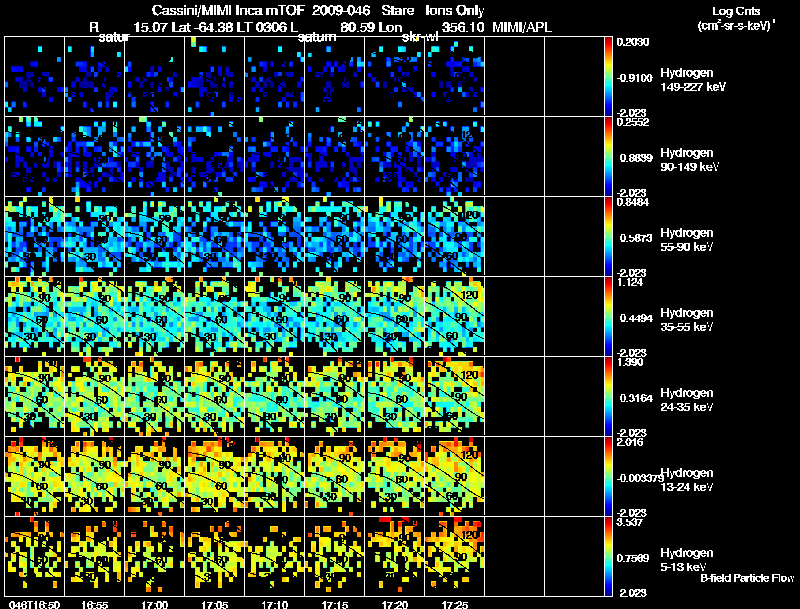
Task: Click the '3.537' color scale value
Action: tap(630, 522)
